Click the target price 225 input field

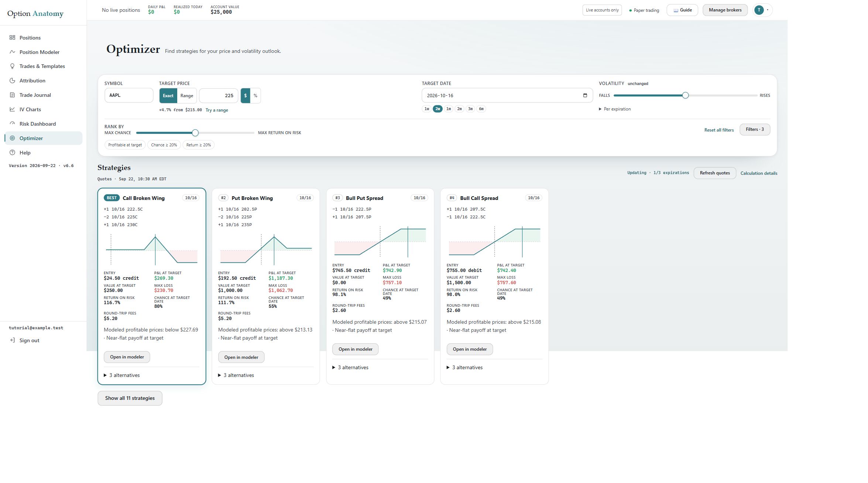(219, 96)
